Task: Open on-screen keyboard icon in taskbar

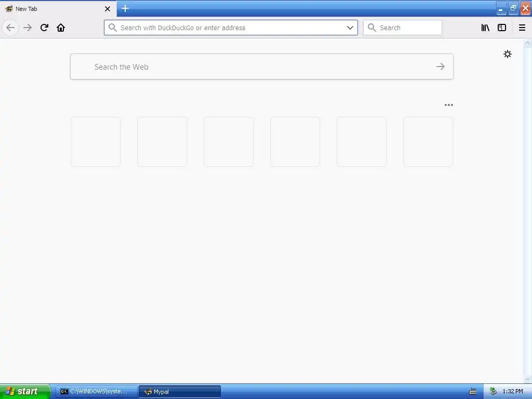Action: click(473, 392)
